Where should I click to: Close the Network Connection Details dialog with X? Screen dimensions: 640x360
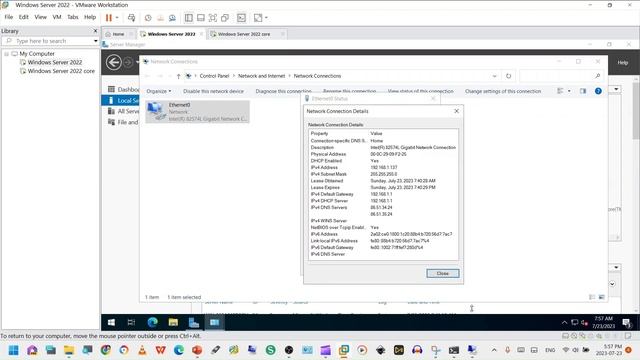[456, 111]
